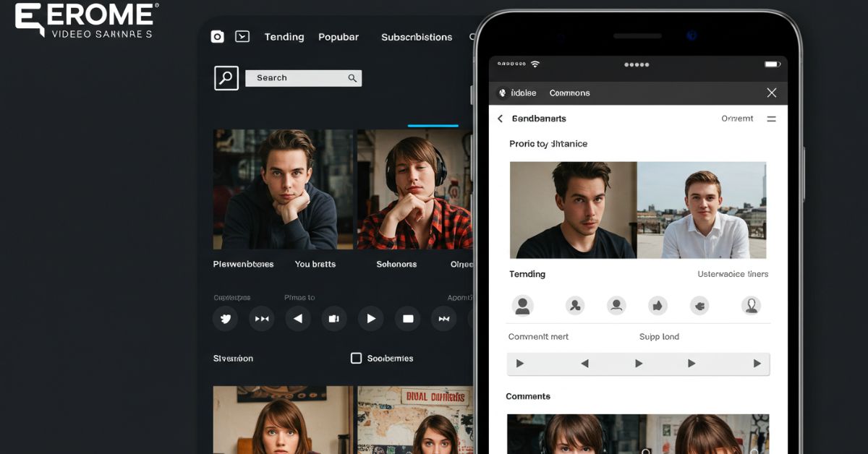The width and height of the screenshot is (868, 454).
Task: Open phone thumbnail of man in black t-shirt
Action: coord(573,210)
